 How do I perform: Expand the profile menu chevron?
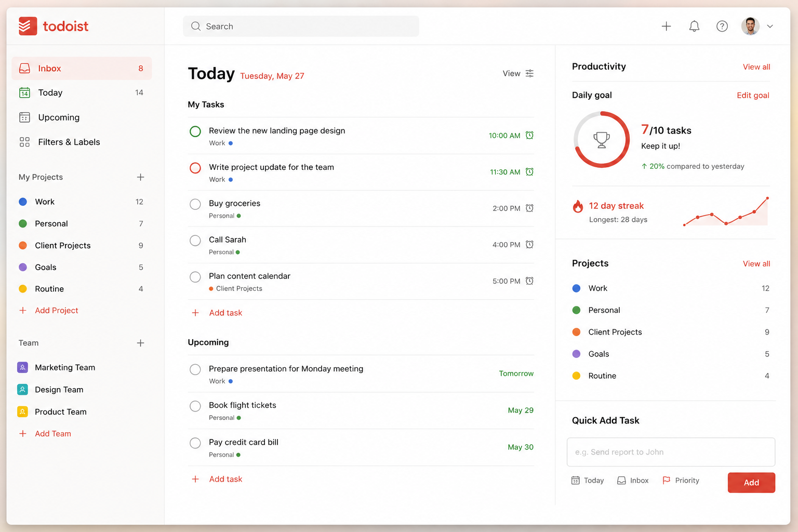pos(770,26)
